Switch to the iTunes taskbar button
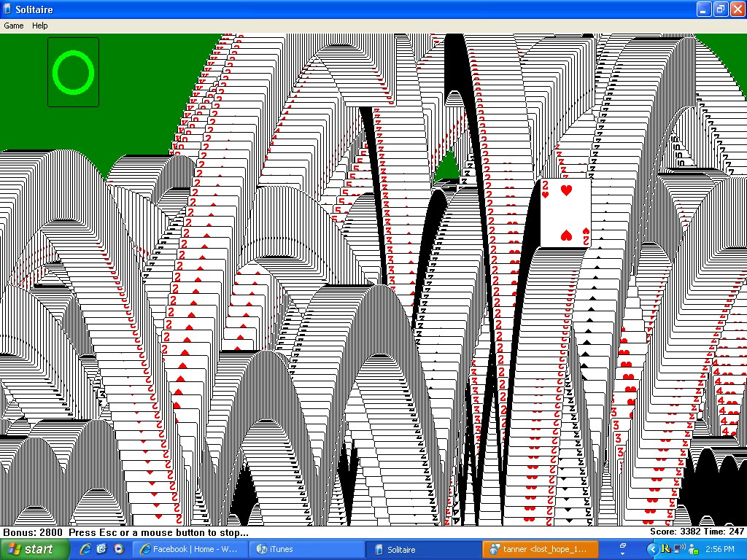The height and width of the screenshot is (560, 747). (307, 549)
